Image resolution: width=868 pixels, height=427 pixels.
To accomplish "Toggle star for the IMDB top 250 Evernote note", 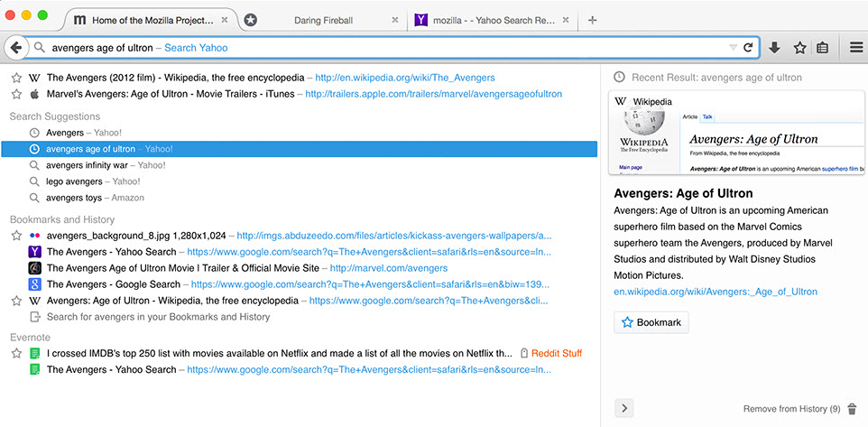I will click(x=16, y=353).
